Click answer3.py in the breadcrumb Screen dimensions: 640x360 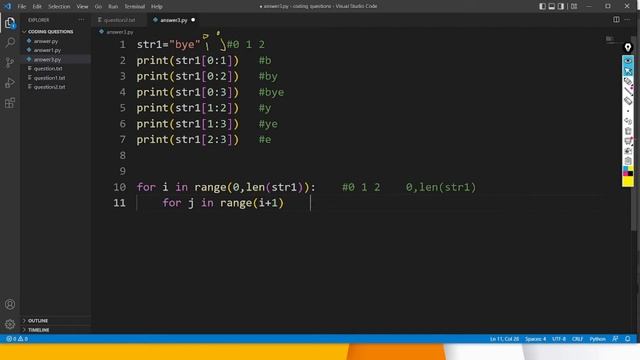[x=120, y=31]
